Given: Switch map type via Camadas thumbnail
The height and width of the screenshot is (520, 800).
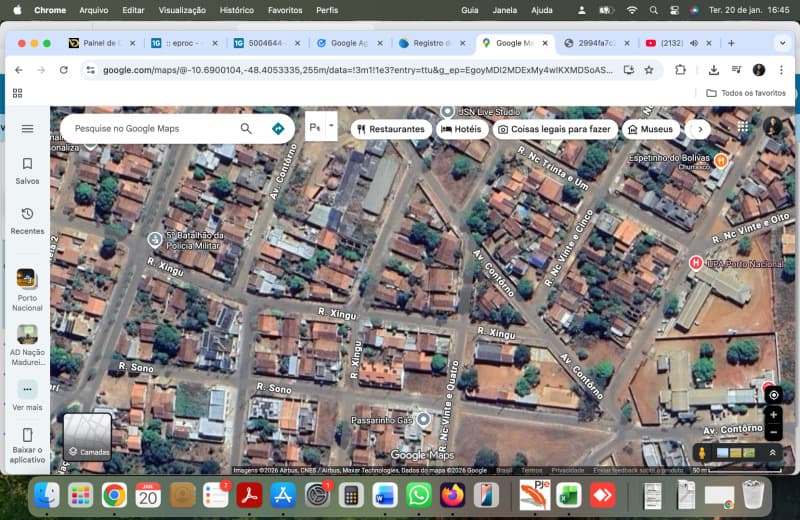Looking at the screenshot, I should pyautogui.click(x=87, y=436).
